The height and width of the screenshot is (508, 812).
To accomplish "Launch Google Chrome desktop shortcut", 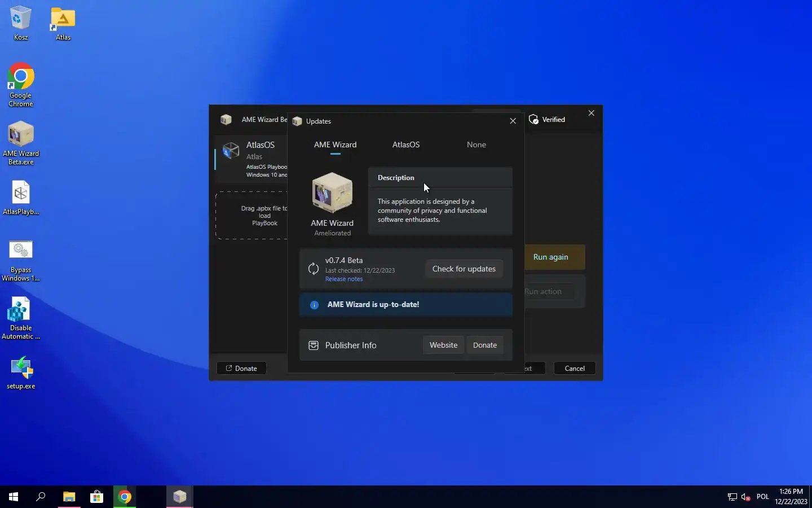I will [21, 85].
